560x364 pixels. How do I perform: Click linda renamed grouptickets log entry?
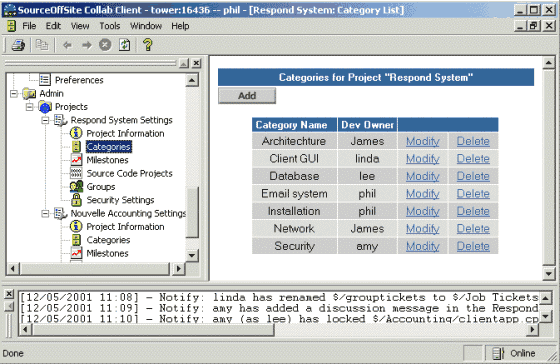pyautogui.click(x=279, y=297)
